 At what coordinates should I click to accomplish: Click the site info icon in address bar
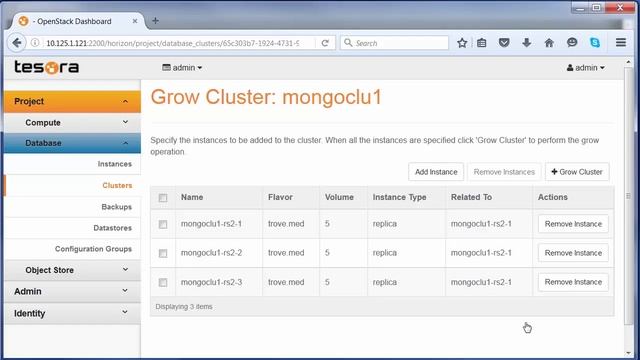pyautogui.click(x=35, y=43)
